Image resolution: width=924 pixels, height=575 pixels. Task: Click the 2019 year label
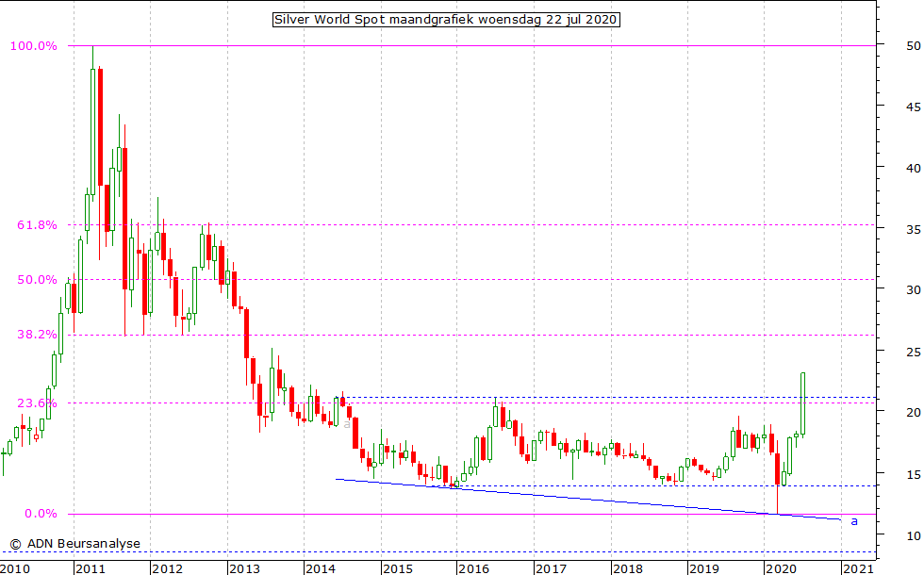coord(704,568)
